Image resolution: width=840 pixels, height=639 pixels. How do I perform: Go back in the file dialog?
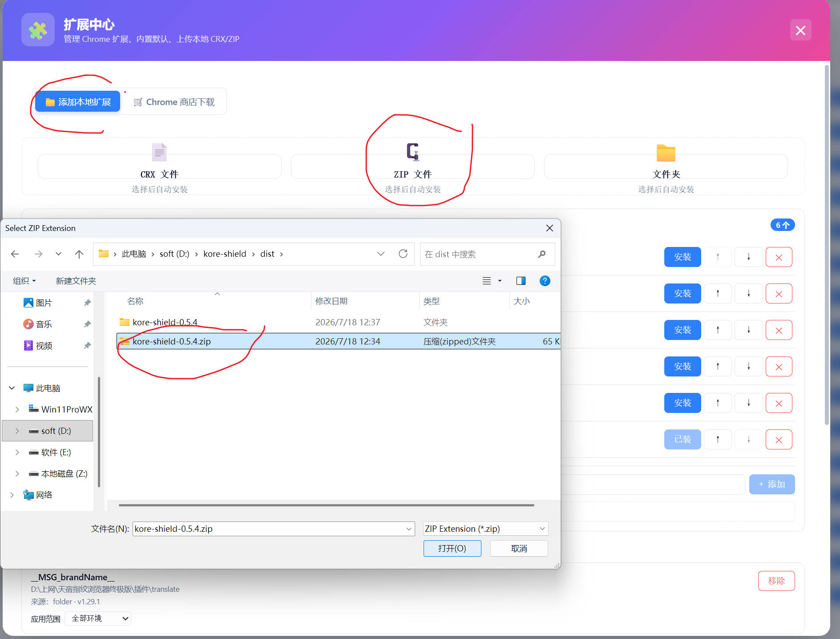tap(15, 254)
